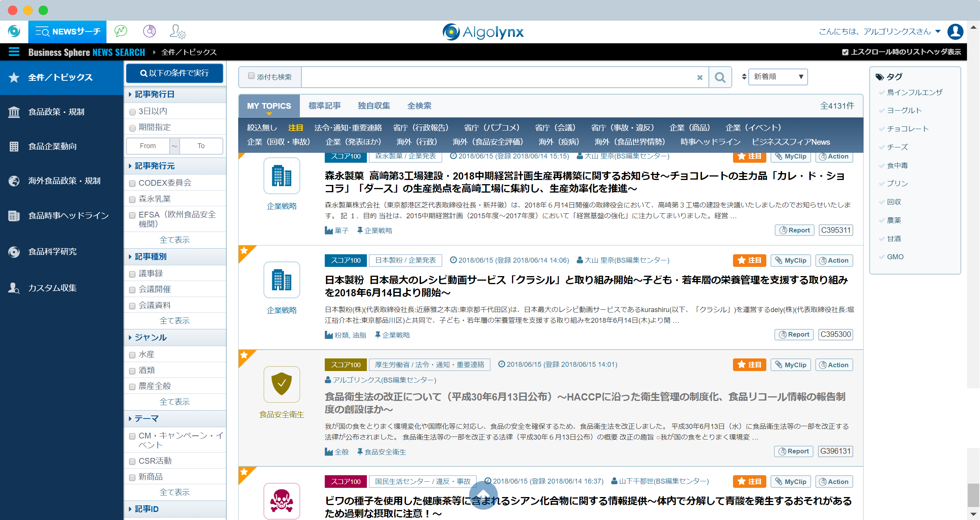The image size is (980, 520).
Task: Open the user settings gear icon
Action: (178, 31)
